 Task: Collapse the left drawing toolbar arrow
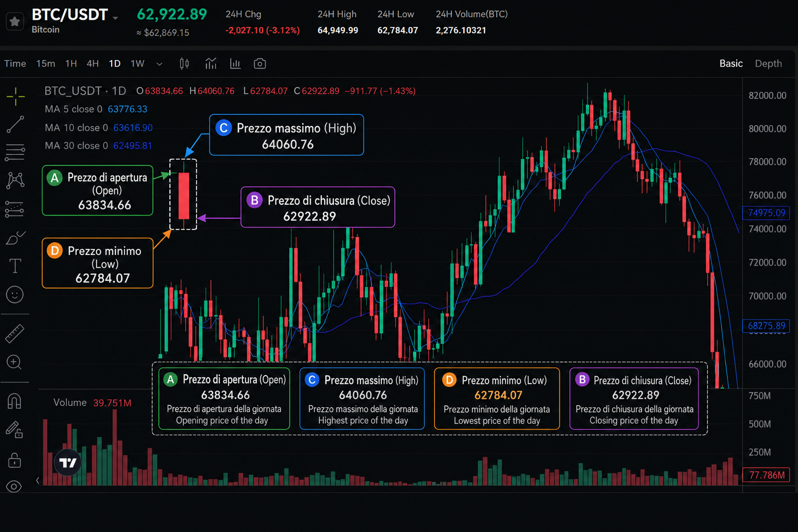point(37,481)
